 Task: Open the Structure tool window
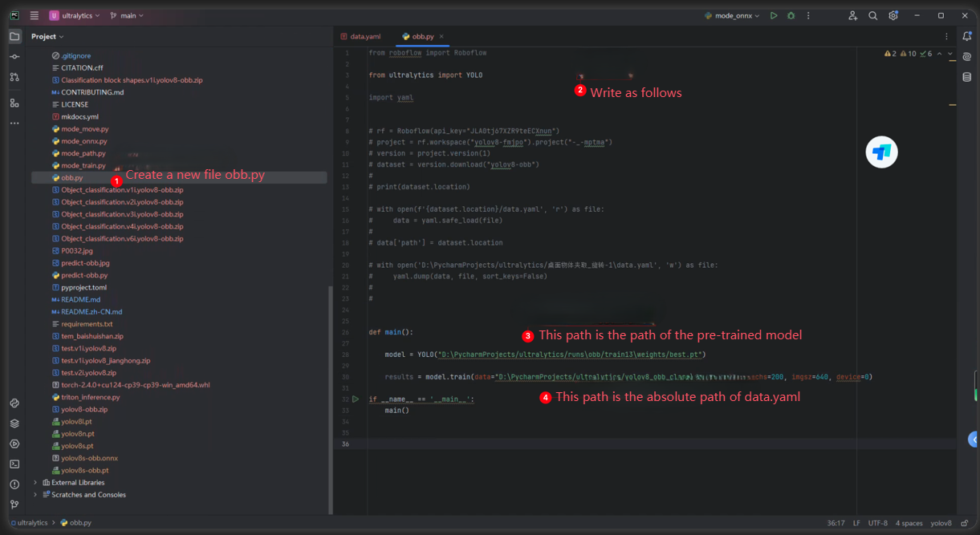[x=14, y=103]
